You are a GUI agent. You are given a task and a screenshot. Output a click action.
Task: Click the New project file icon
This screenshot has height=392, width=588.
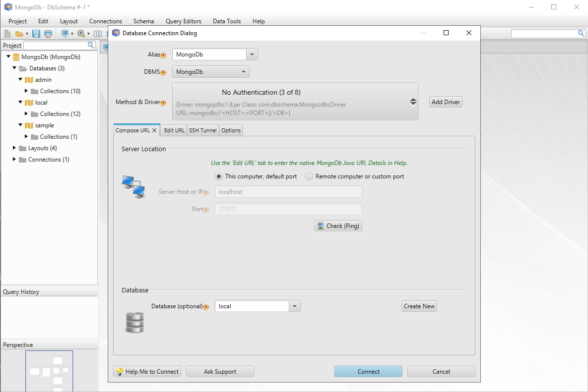click(x=7, y=34)
